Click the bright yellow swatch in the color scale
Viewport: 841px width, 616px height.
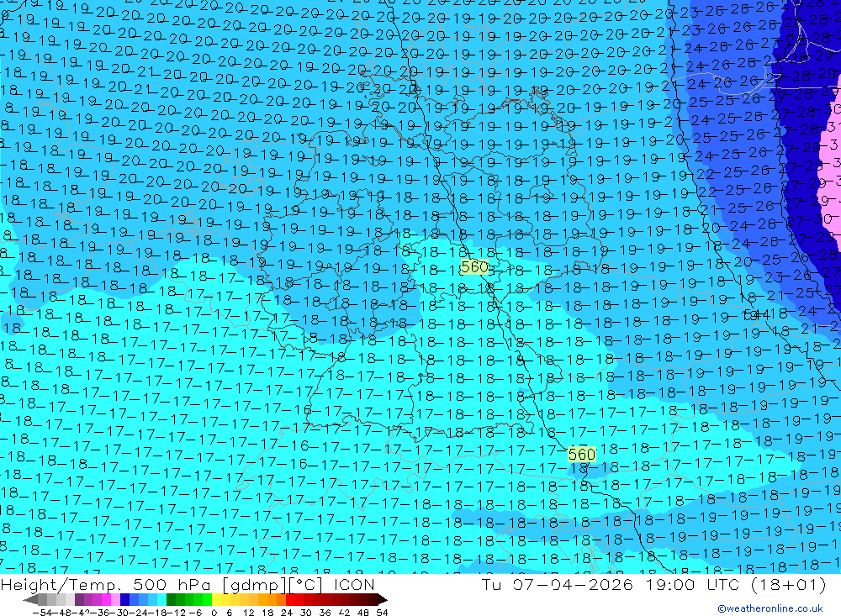216,600
